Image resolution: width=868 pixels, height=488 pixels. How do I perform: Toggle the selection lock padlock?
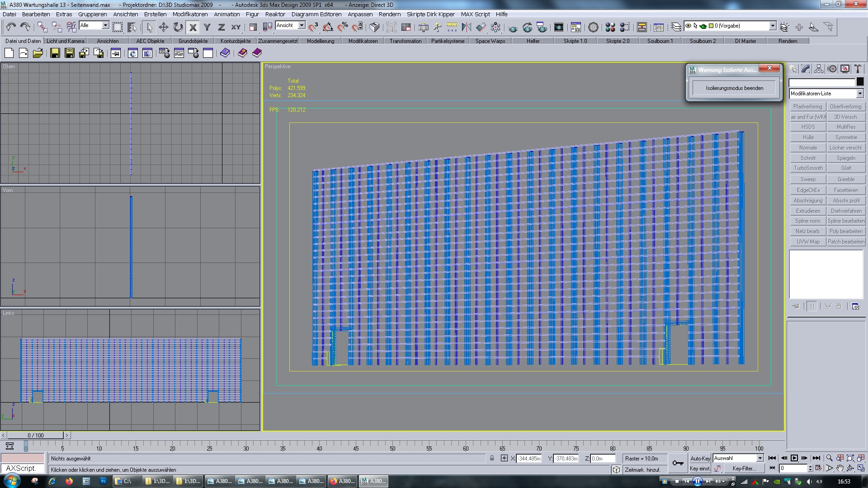(492, 458)
